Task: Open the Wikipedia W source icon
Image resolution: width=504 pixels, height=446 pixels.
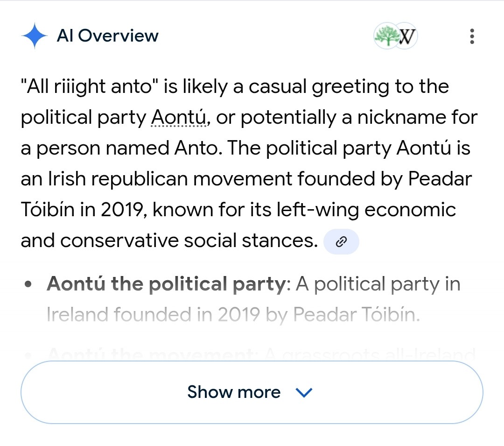Action: pos(407,36)
